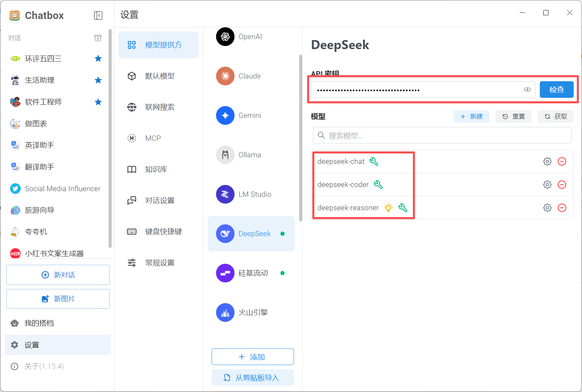Click the provider list scrollbar
Screen dimensions: 582x392
(x=301, y=138)
